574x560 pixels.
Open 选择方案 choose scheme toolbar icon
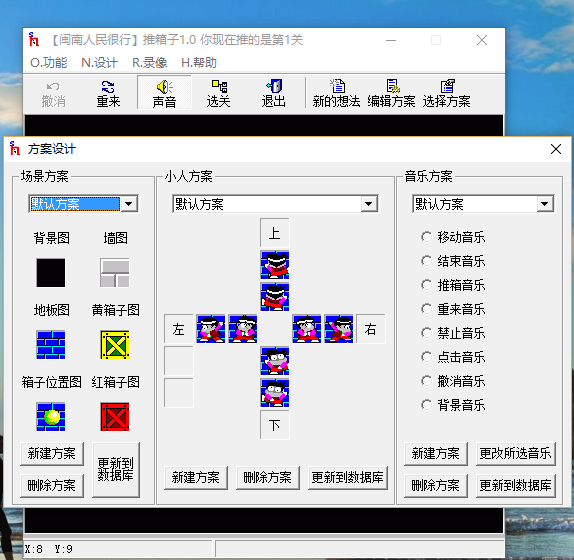coord(447,94)
